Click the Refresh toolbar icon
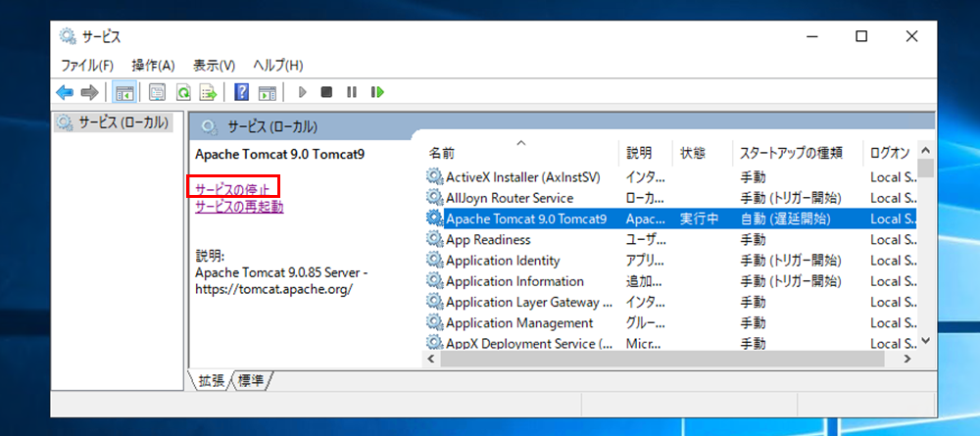 (x=182, y=93)
